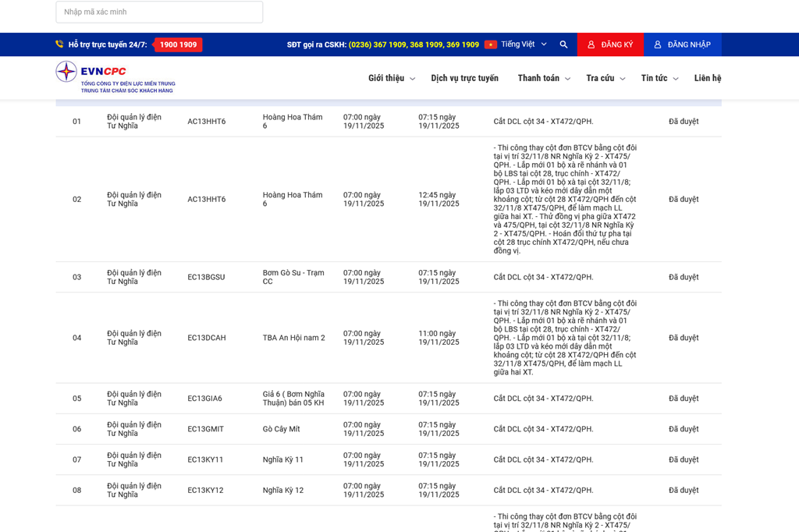The height and width of the screenshot is (532, 799).
Task: Open Dịch vụ trực tuyến menu item
Action: (x=464, y=78)
